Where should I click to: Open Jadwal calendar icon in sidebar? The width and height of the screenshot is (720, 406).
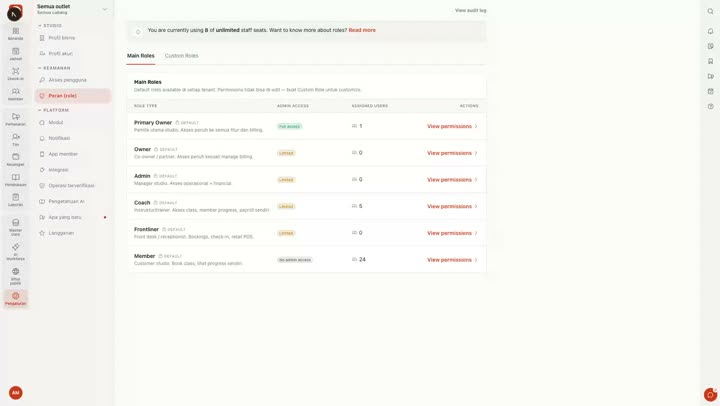tap(16, 54)
